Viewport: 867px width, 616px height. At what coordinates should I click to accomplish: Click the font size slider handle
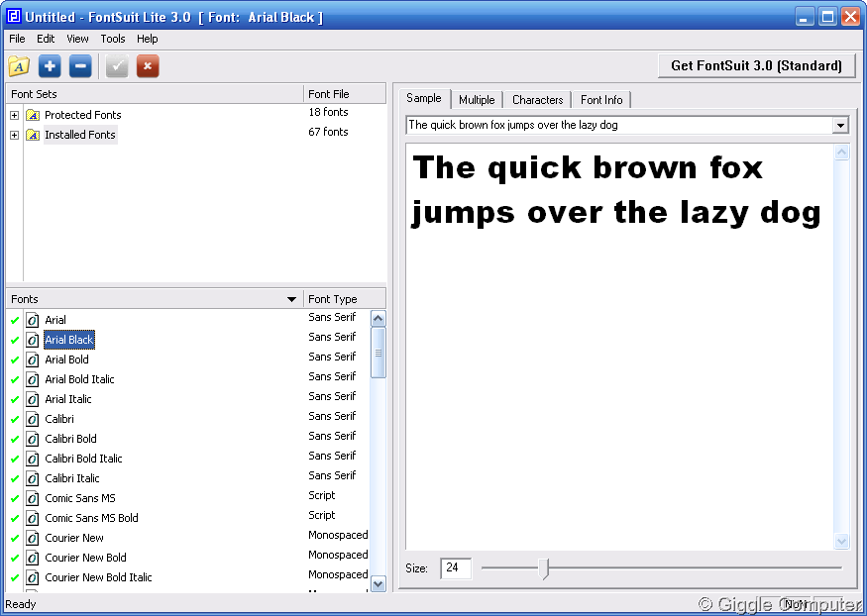544,567
